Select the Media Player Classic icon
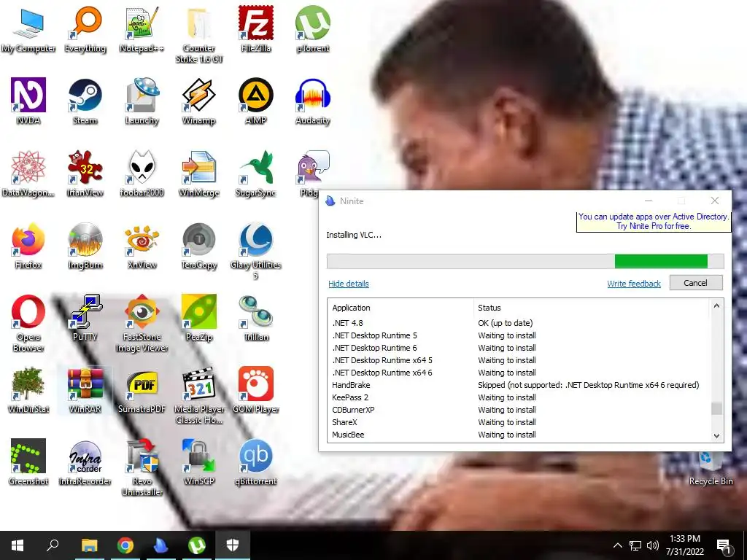Screen dimensions: 747x560 199,395
